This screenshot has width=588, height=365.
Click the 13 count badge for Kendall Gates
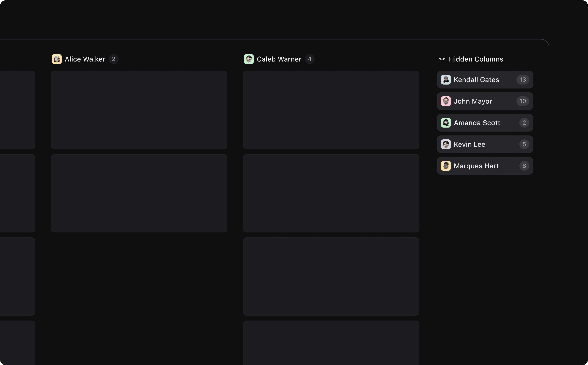[523, 80]
